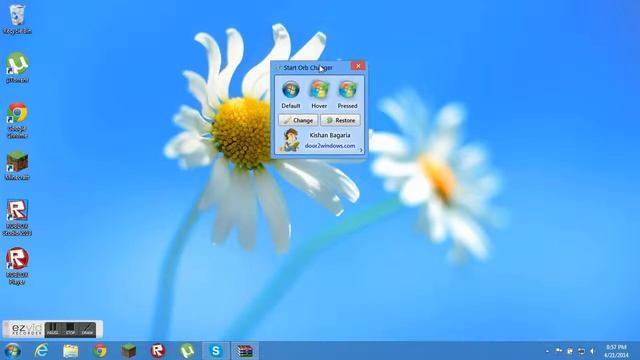Click the Kishan Bagaria name text
The width and height of the screenshot is (640, 360).
coord(330,135)
